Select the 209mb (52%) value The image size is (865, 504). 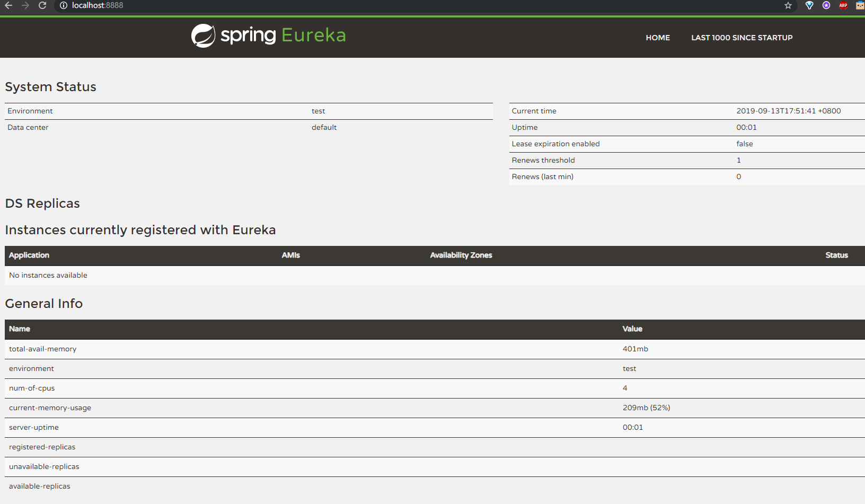[x=647, y=408]
